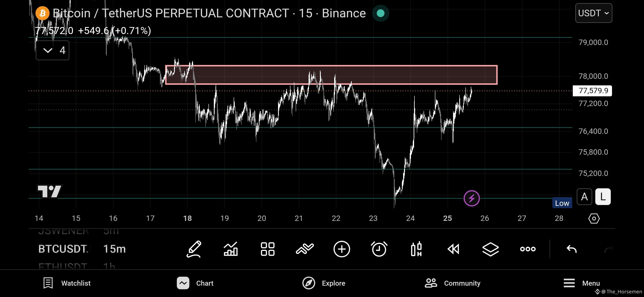Switch to the Chart tab
Viewport: 644px width, 297px height.
(195, 283)
